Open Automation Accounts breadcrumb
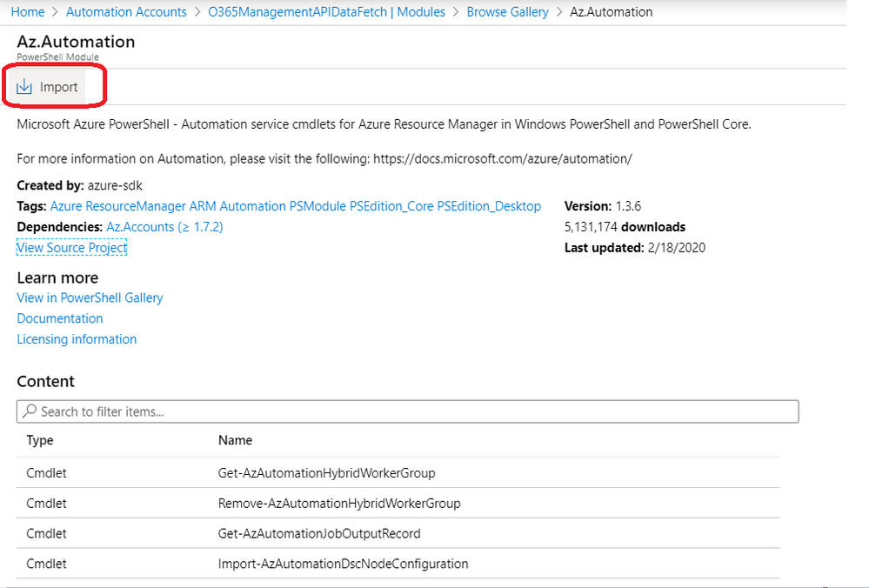This screenshot has height=588, width=869. [126, 11]
